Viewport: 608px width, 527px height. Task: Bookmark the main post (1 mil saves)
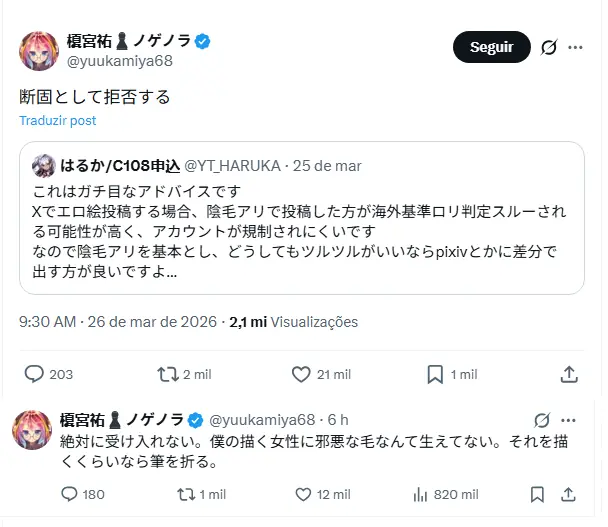click(x=435, y=374)
